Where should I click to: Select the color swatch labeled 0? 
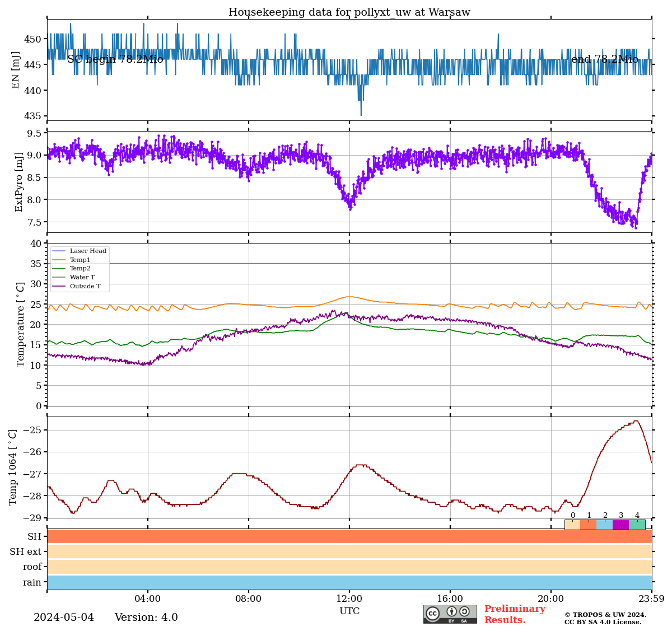pos(572,525)
